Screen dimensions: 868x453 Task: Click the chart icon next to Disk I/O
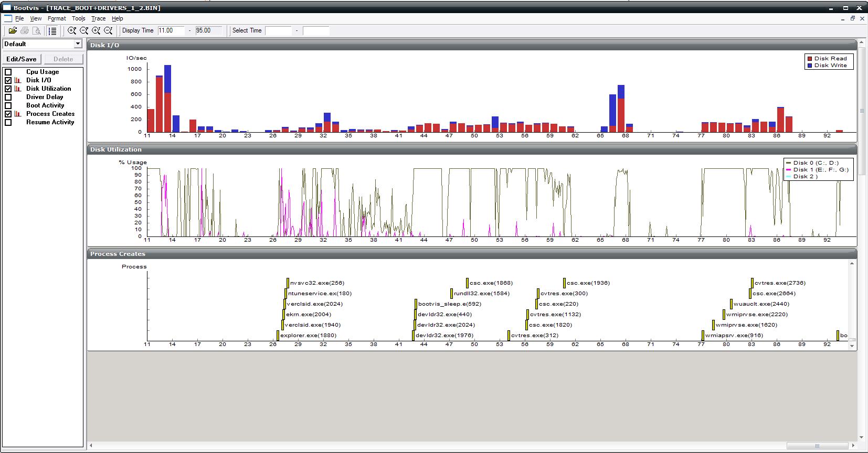[x=18, y=80]
